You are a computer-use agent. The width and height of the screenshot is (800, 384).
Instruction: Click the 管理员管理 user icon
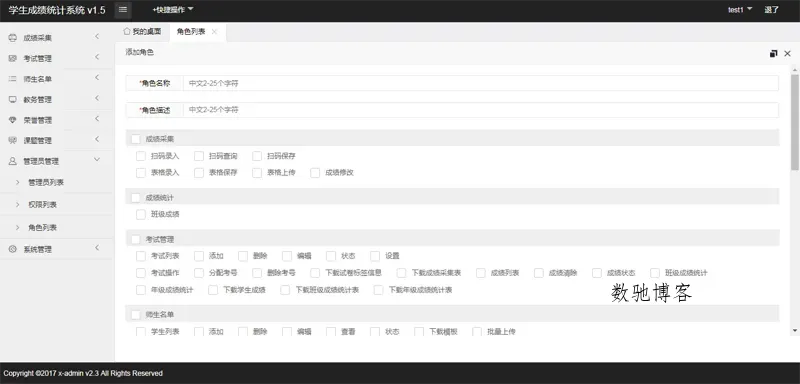13,161
